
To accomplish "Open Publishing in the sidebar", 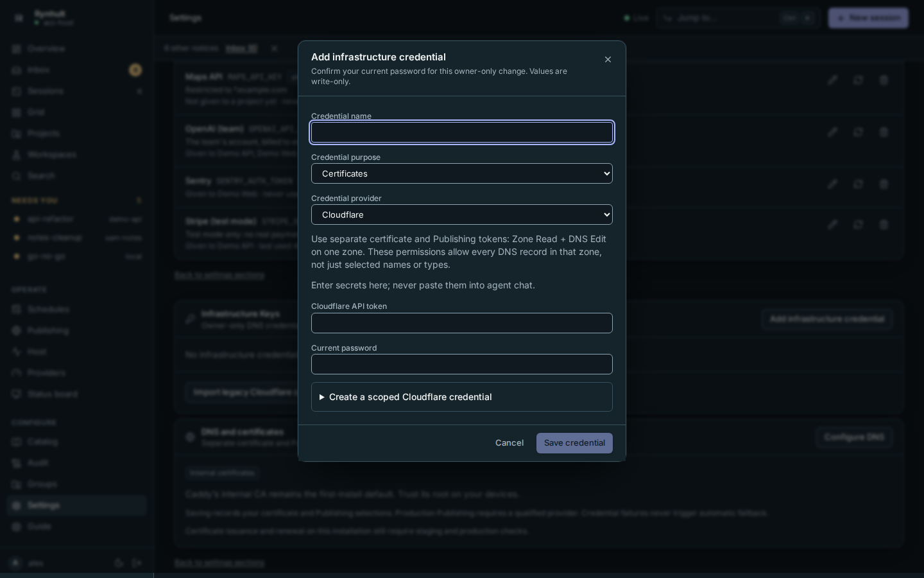I will coord(77,331).
